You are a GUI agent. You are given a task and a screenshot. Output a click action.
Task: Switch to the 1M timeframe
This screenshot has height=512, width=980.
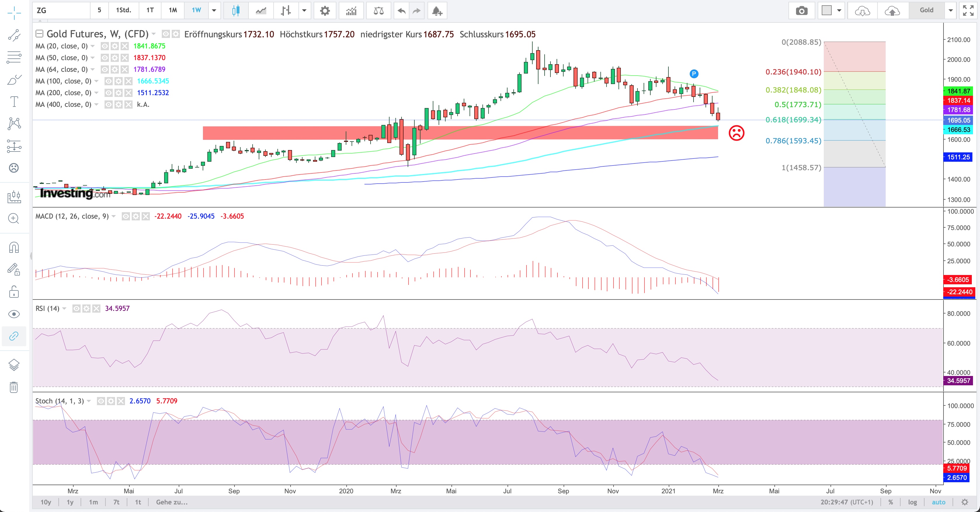point(173,10)
